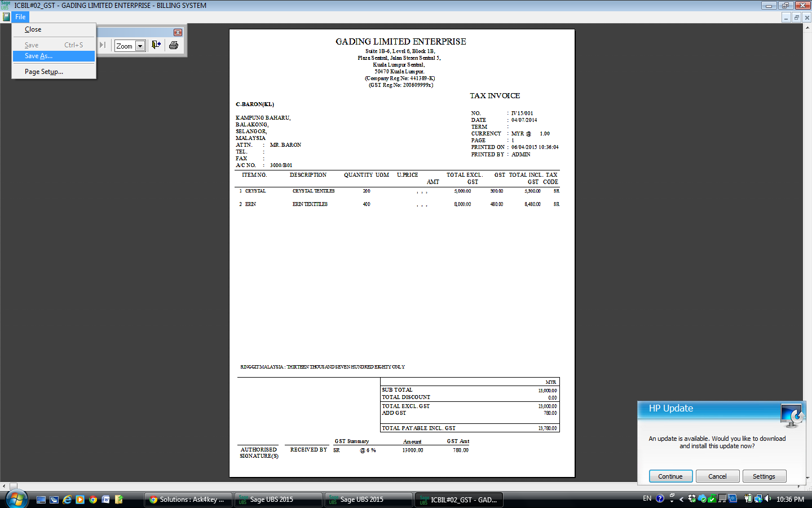Open the Windows Start orb
The width and height of the screenshot is (812, 508).
16,499
